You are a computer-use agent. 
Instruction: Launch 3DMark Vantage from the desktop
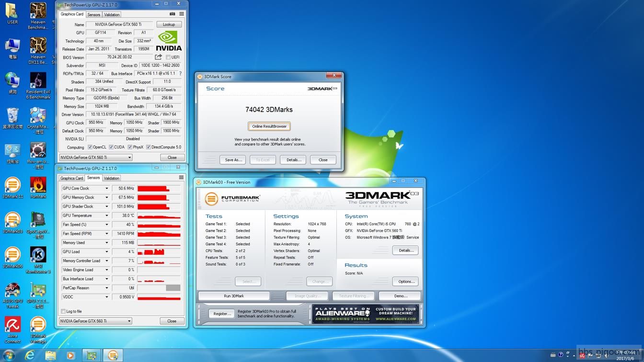click(x=38, y=330)
